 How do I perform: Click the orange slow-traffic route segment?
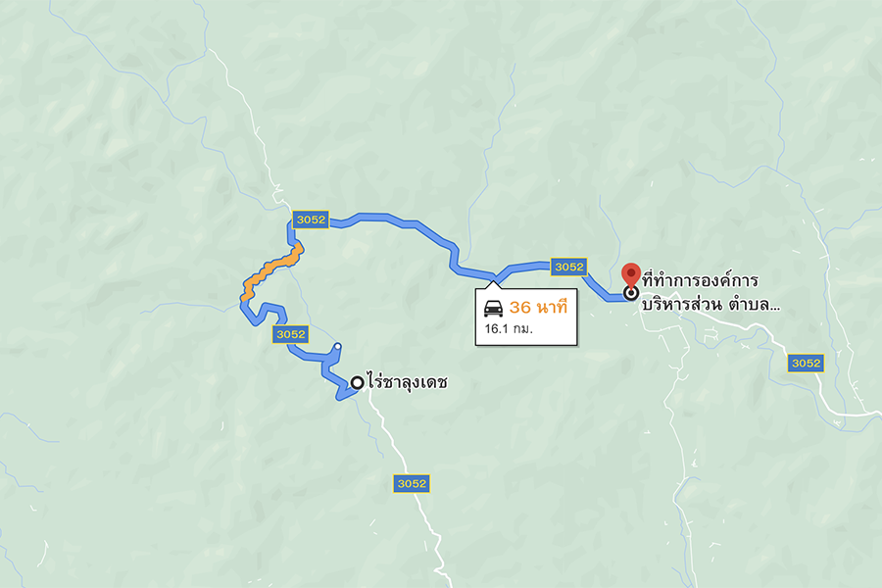[272, 269]
